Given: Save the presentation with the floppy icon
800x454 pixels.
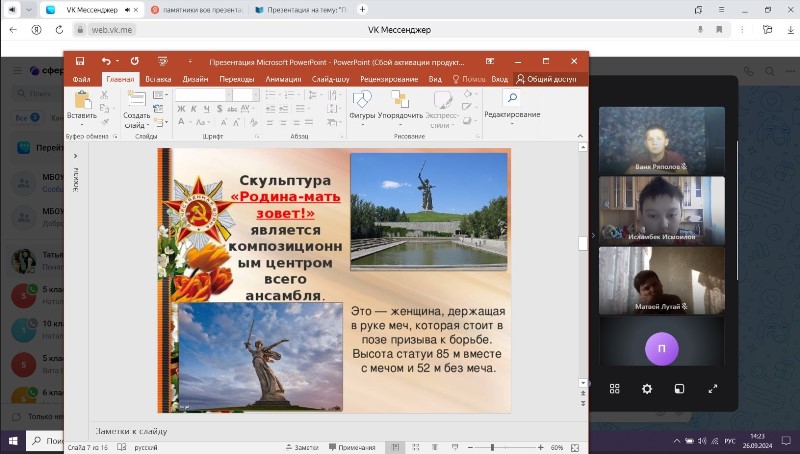Looking at the screenshot, I should tap(80, 61).
